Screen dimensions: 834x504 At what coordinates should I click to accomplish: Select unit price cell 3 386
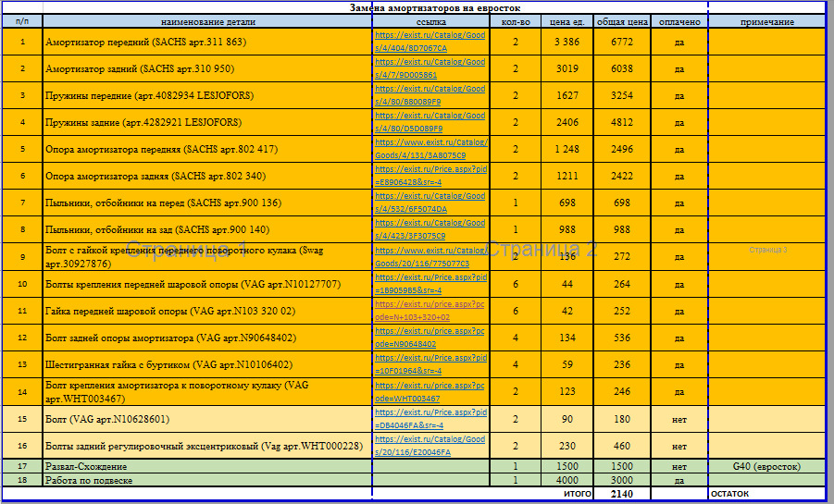pyautogui.click(x=567, y=42)
